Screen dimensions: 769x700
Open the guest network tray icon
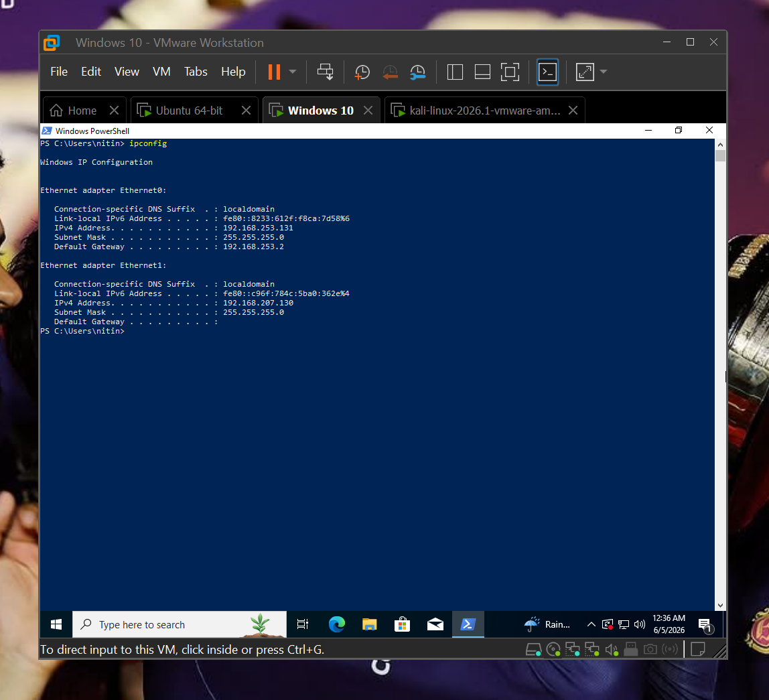pos(624,624)
